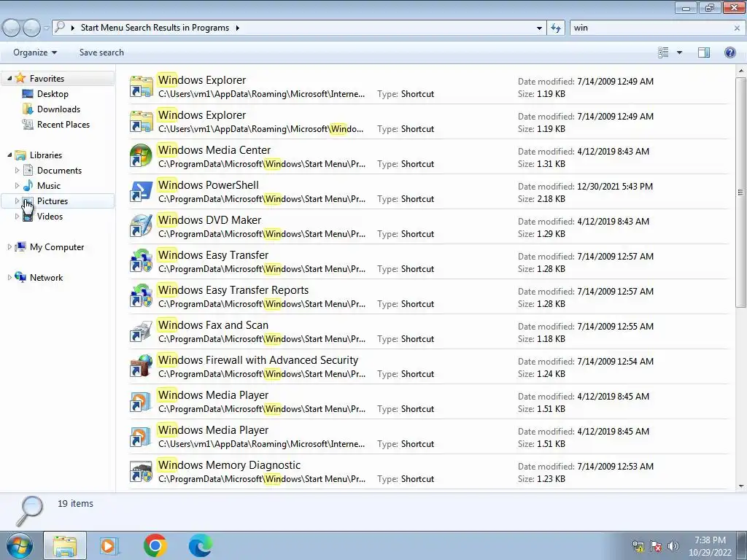Click the Save search button
This screenshot has width=747, height=560.
click(101, 52)
